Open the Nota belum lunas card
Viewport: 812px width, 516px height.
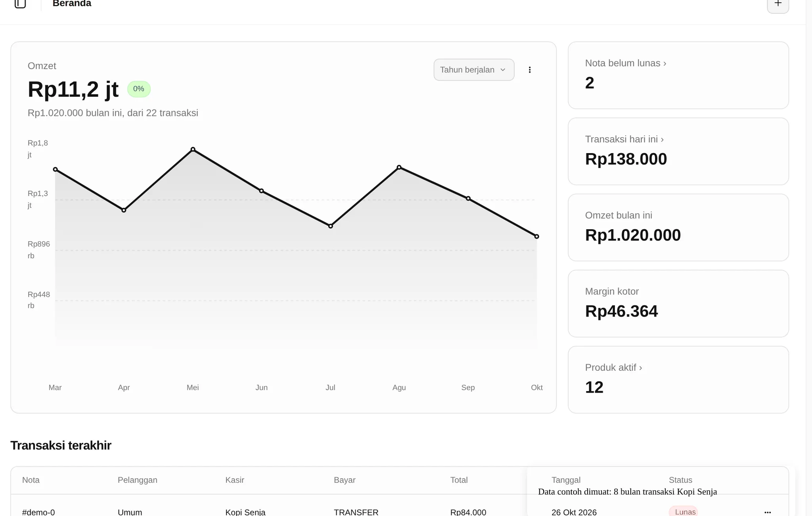tap(678, 75)
